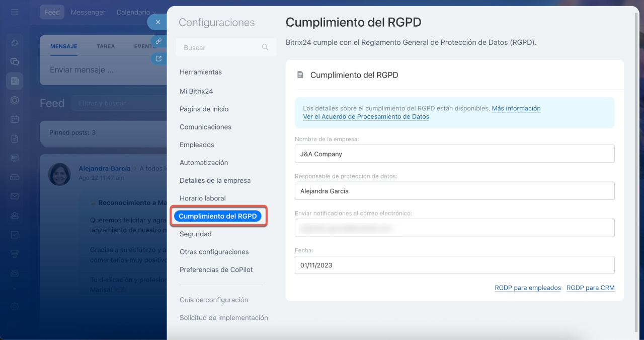Open Preferencias de CoPilot settings section
The width and height of the screenshot is (644, 340).
(216, 270)
